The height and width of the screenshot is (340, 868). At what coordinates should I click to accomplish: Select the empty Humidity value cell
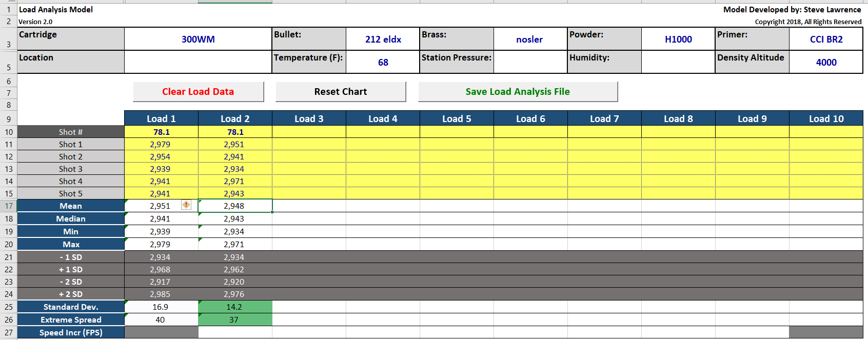coord(678,63)
